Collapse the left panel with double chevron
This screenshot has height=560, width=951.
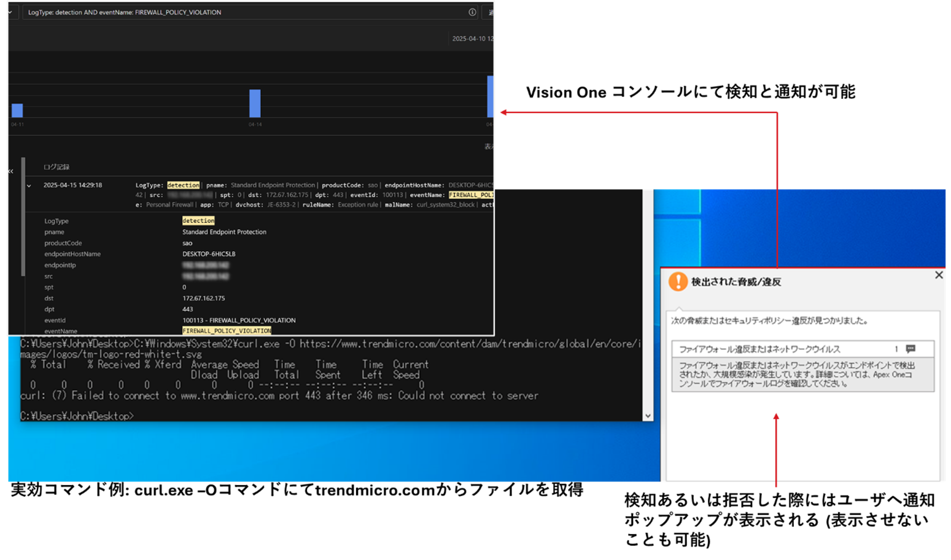(x=10, y=171)
